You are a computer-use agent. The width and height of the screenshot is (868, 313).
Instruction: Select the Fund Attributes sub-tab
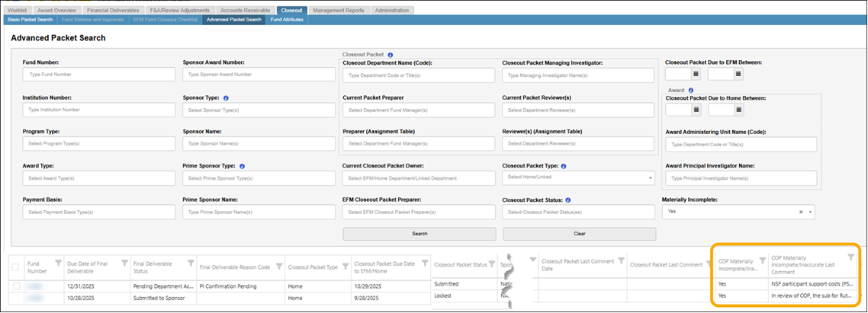(x=286, y=19)
